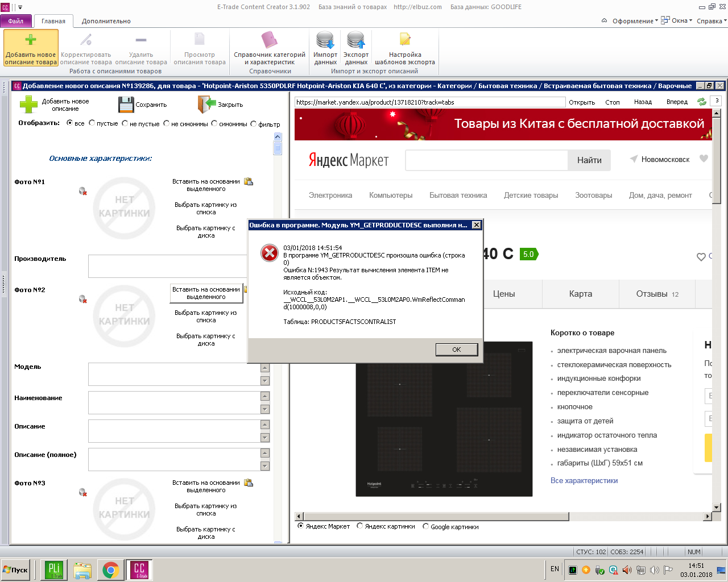Open the 'Карта' tab on product page
The image size is (728, 582).
pos(581,294)
